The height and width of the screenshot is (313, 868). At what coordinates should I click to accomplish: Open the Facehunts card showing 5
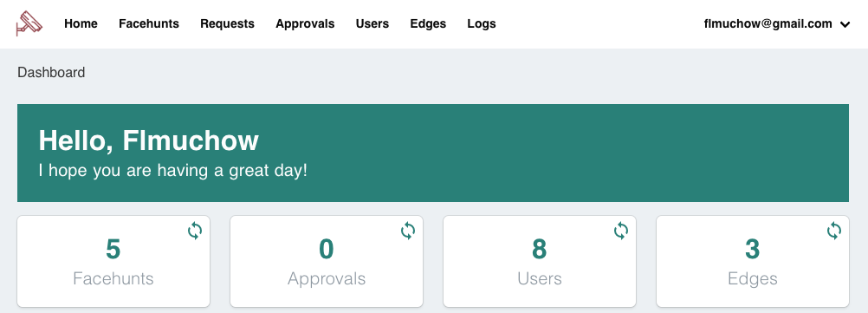[113, 261]
